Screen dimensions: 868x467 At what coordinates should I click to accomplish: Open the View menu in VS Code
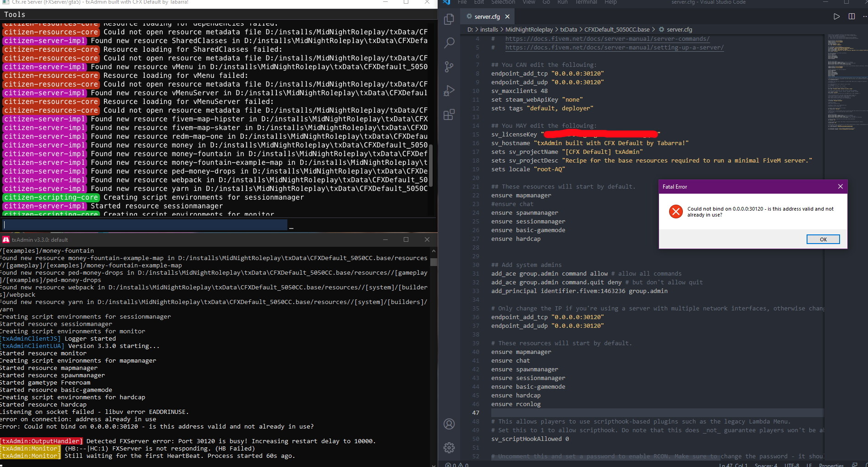coord(529,2)
